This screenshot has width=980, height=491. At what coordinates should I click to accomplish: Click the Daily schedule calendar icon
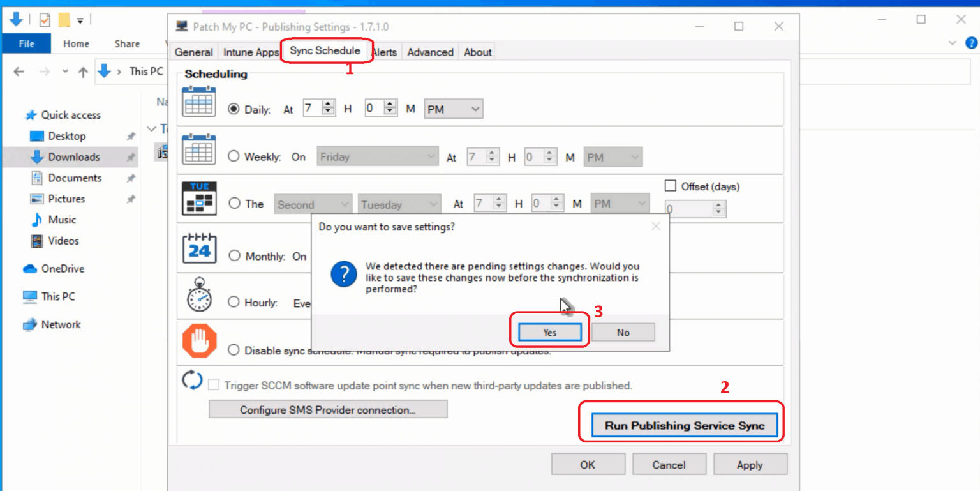pos(198,103)
